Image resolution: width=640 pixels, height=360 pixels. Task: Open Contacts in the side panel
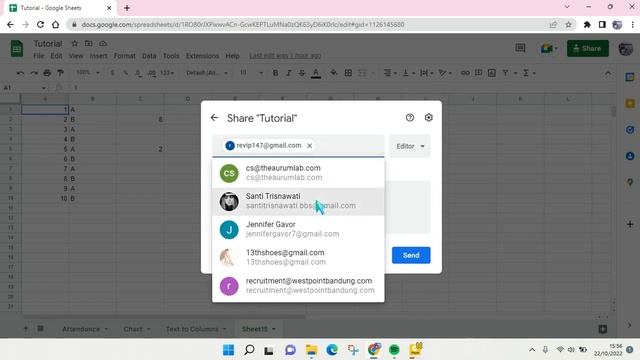click(630, 156)
